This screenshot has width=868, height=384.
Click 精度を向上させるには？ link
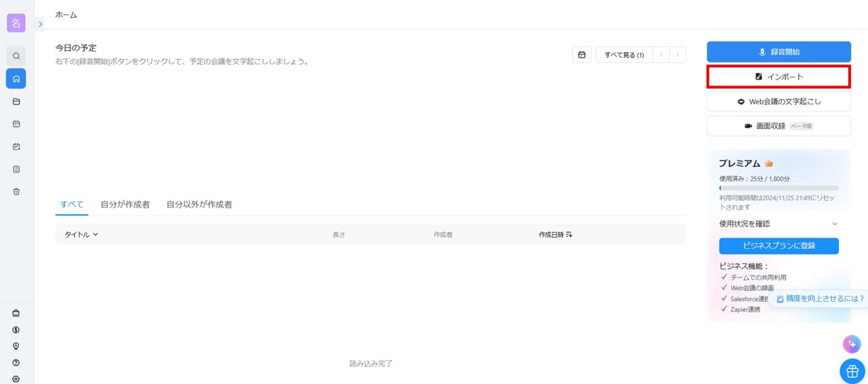(x=821, y=299)
